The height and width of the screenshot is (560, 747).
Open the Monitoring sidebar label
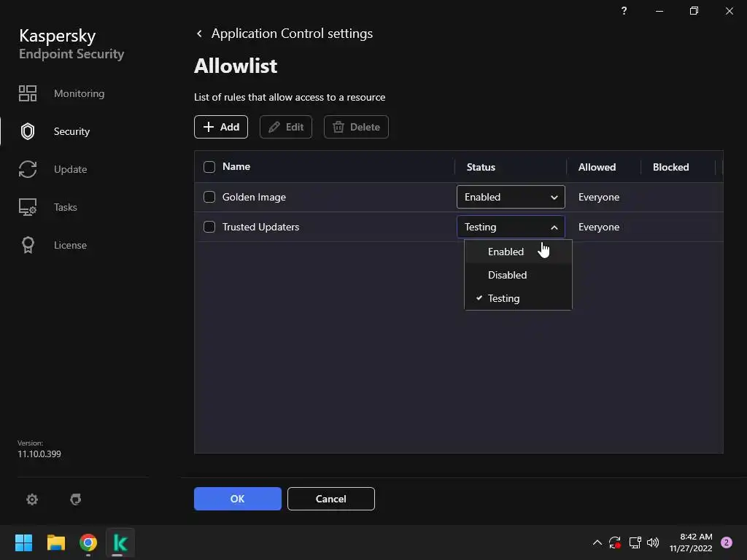79,93
